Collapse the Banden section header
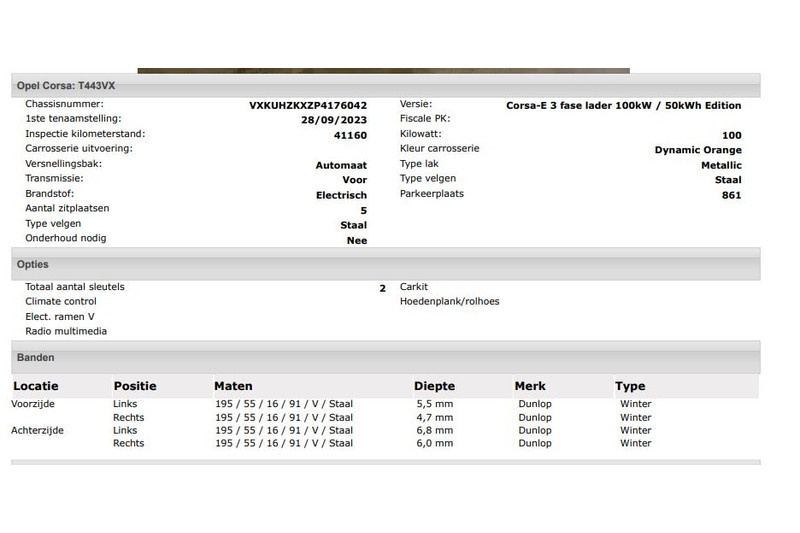 [x=36, y=357]
